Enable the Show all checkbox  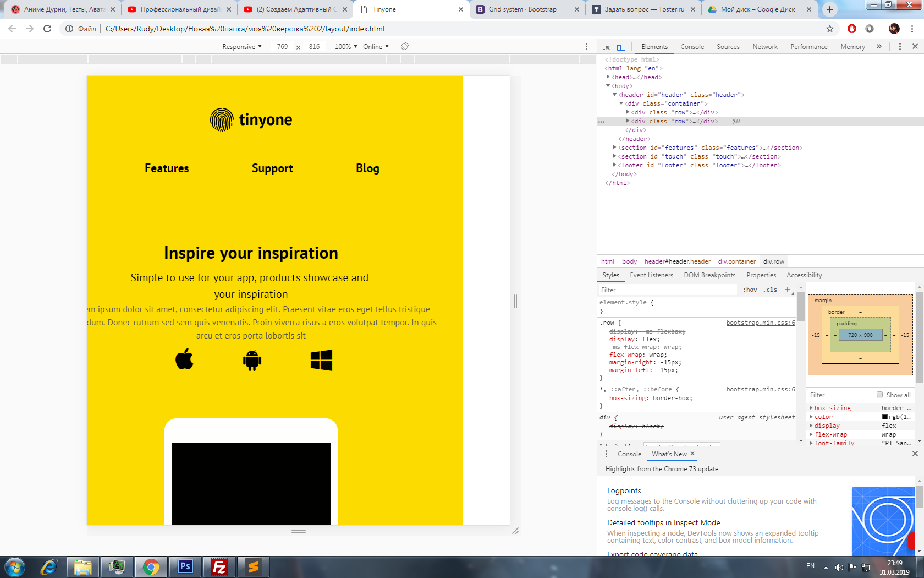click(879, 395)
